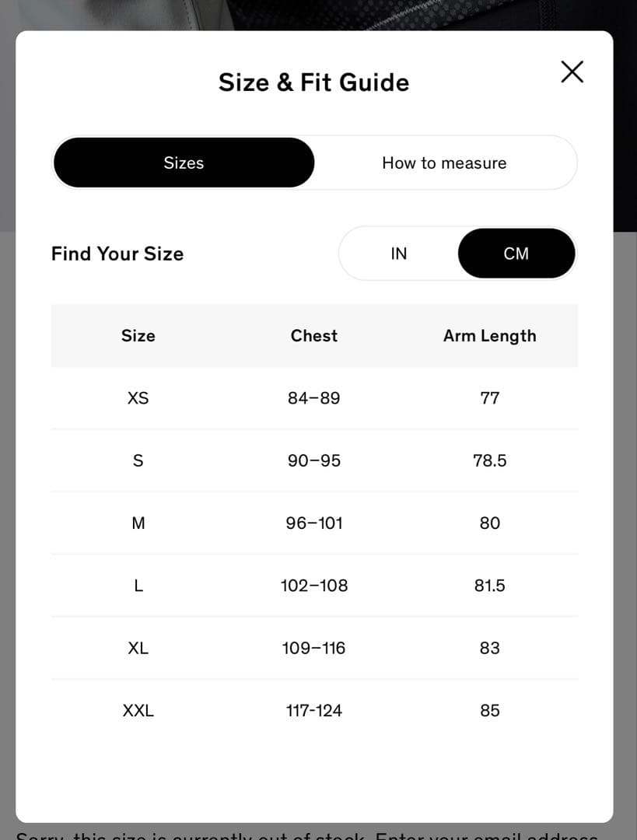Switch to the Sizes tab
The image size is (637, 840).
point(184,163)
